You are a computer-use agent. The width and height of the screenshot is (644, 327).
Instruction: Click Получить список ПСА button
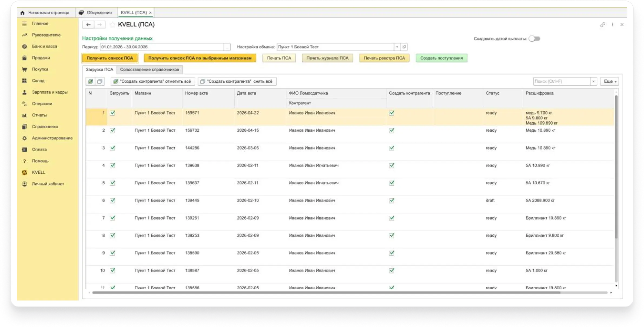[x=110, y=58]
